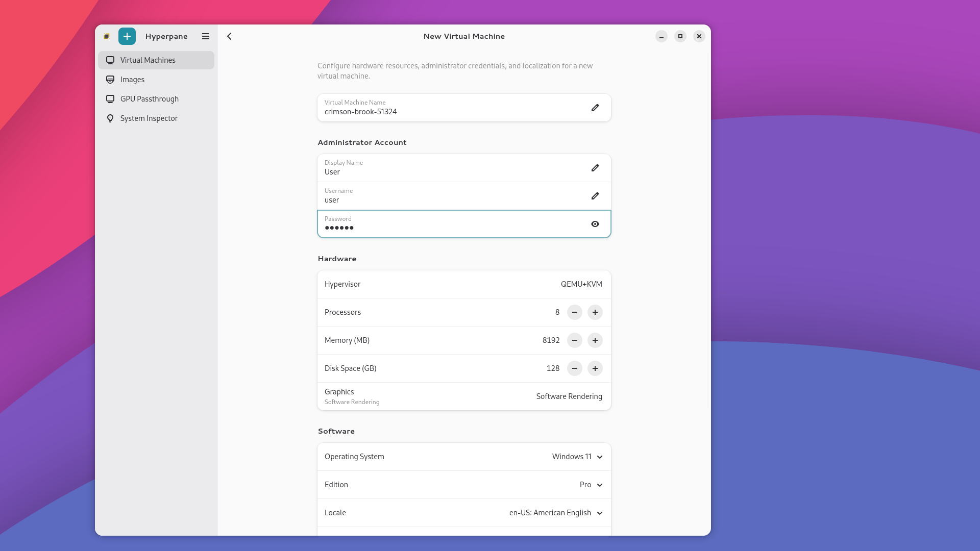980x551 pixels.
Task: Open the Operating System dropdown
Action: [x=577, y=457]
